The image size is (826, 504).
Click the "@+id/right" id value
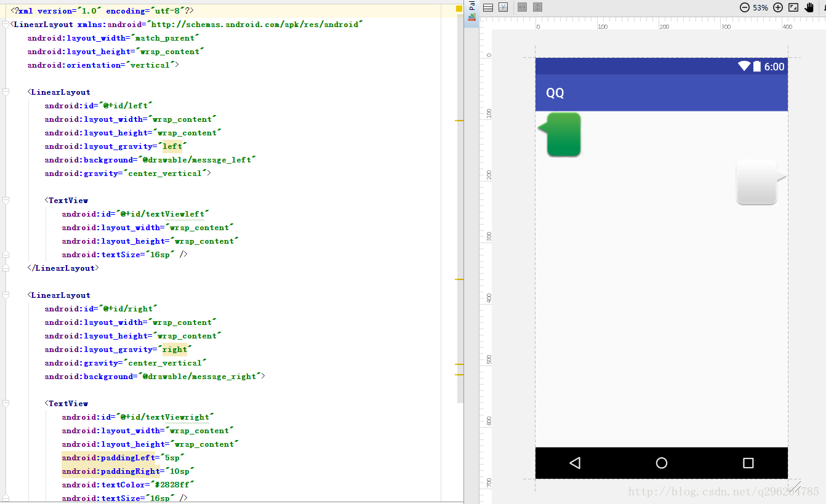(129, 309)
